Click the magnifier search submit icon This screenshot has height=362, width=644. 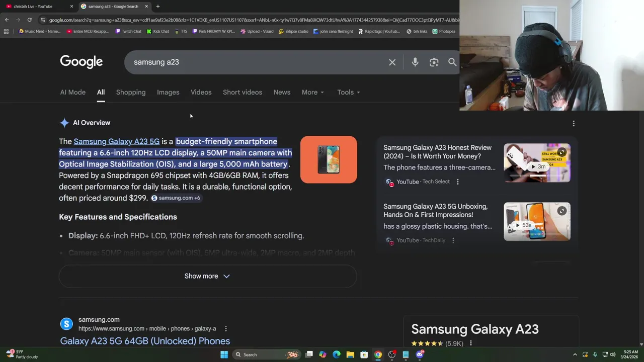click(452, 62)
